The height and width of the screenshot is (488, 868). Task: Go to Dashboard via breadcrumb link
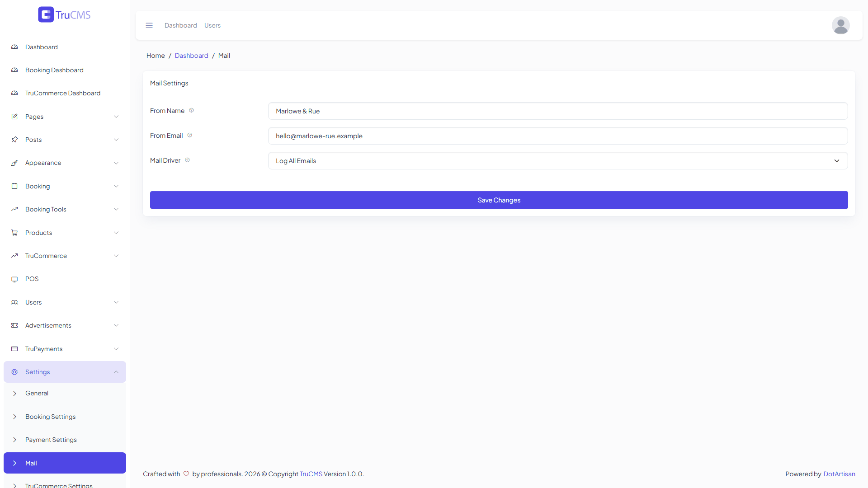pos(191,56)
